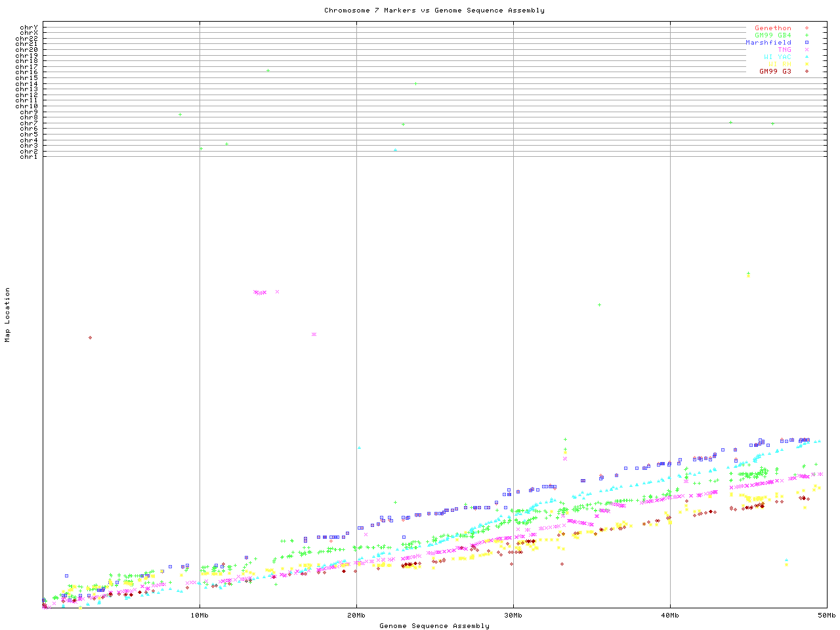This screenshot has width=840, height=630.
Task: Select the Genethon legend label
Action: coord(772,28)
